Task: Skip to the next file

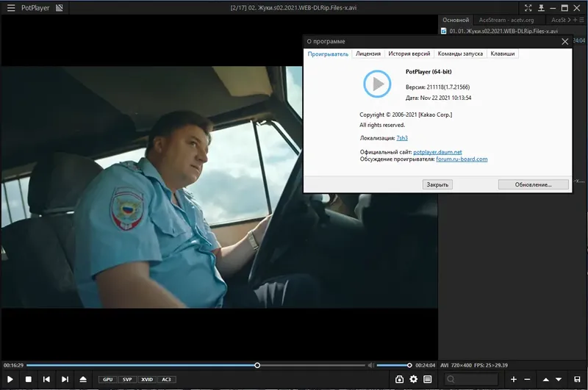Action: (65, 380)
